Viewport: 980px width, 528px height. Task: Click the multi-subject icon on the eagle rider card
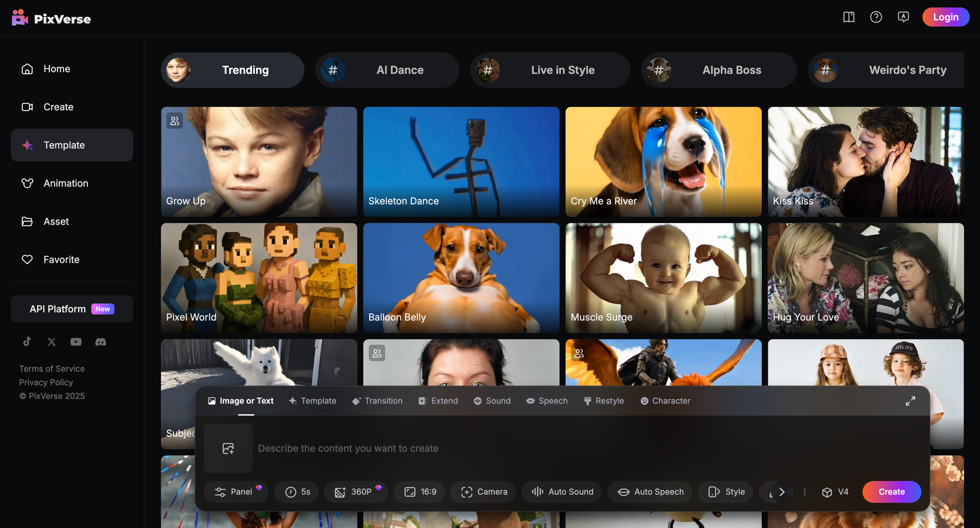click(x=579, y=353)
